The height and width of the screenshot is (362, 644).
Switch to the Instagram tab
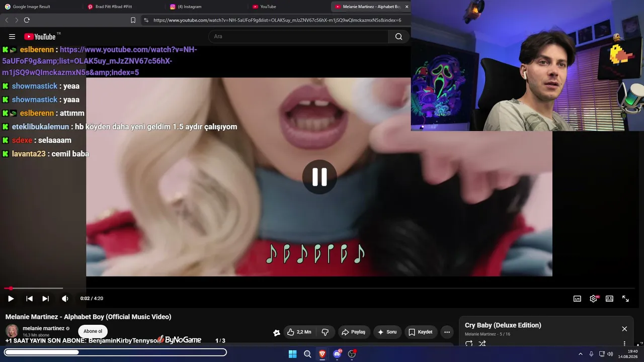(x=190, y=7)
